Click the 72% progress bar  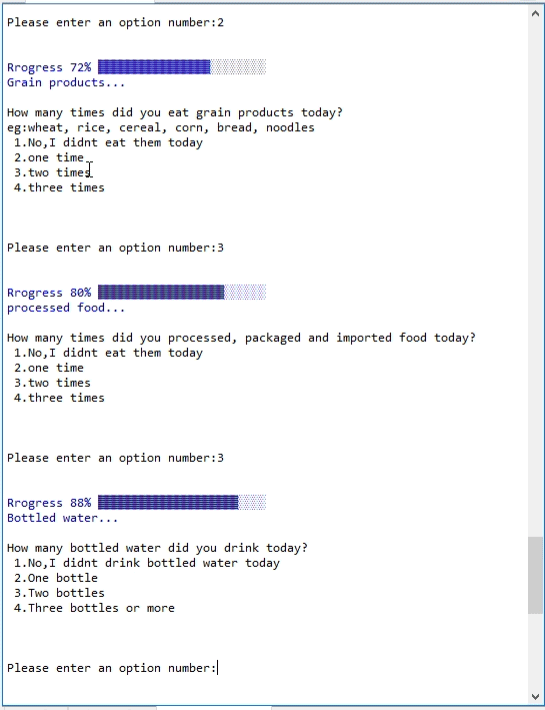coord(182,67)
